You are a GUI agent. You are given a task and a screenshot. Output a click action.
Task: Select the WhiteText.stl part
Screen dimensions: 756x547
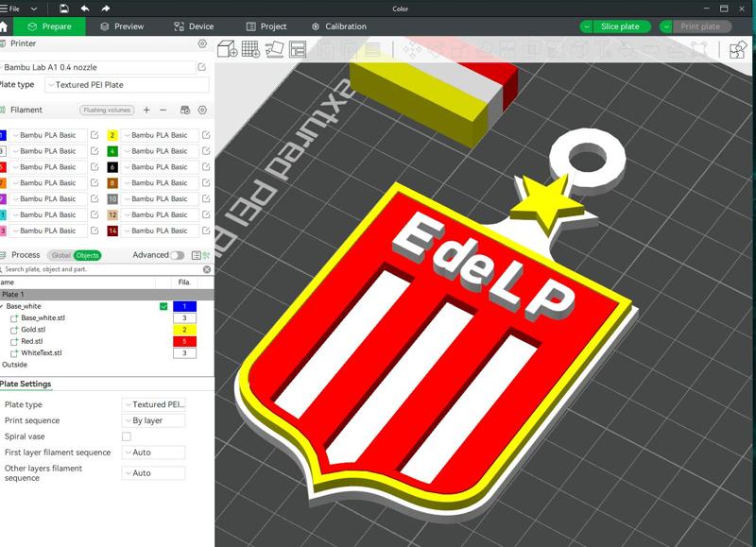coord(42,352)
